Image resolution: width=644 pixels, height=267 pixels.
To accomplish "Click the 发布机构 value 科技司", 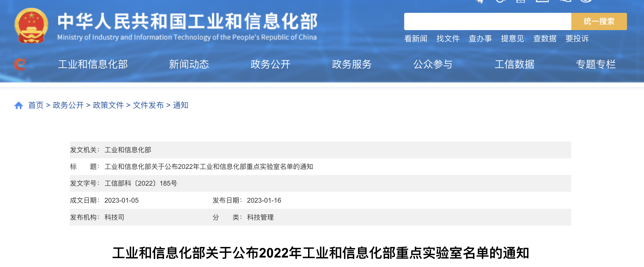I will [114, 217].
